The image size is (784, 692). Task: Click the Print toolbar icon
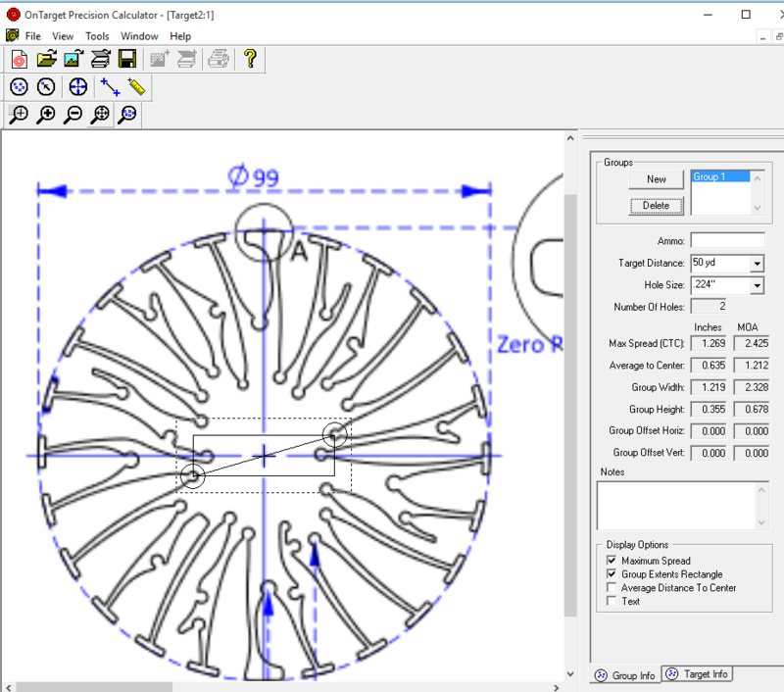pos(219,60)
